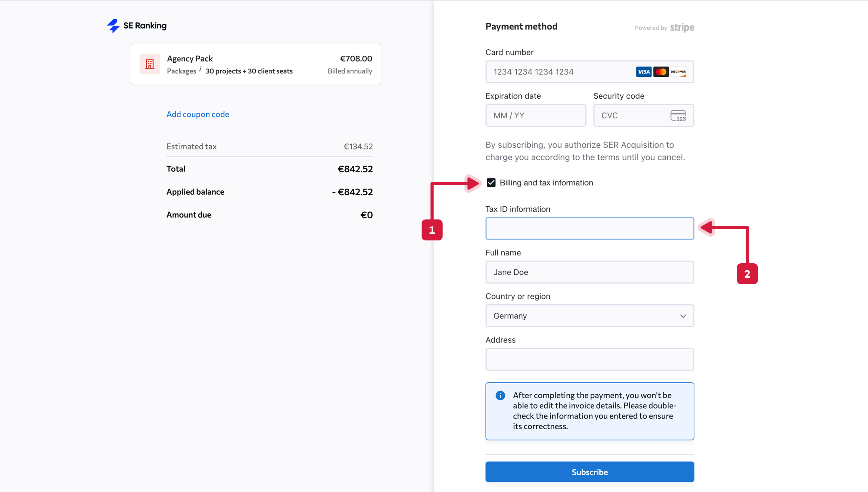Click the Discover card icon

[678, 72]
